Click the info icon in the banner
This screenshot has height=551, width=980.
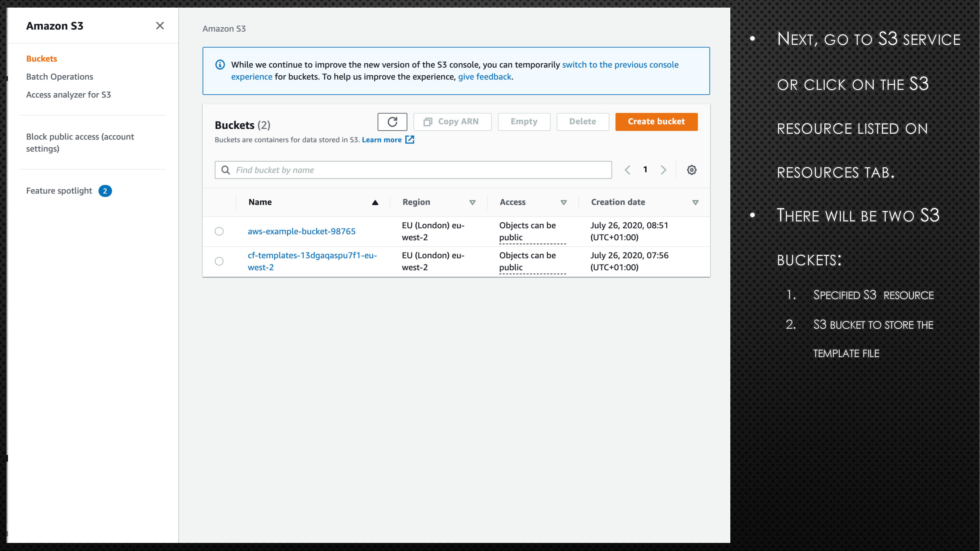tap(220, 65)
